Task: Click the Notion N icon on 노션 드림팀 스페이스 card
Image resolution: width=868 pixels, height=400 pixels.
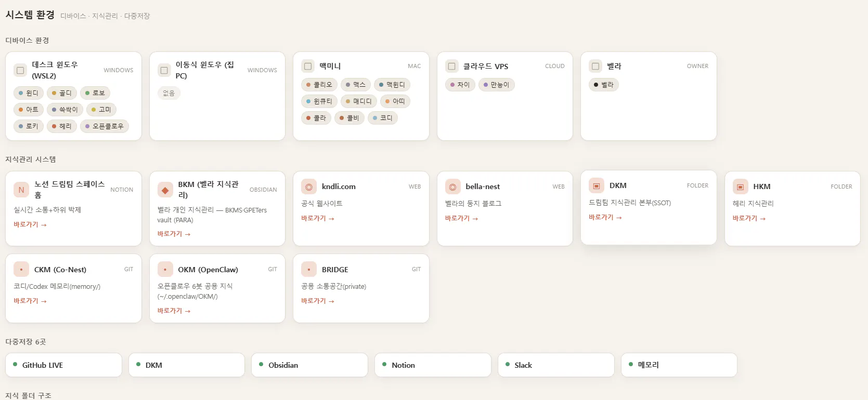Action: [x=21, y=190]
